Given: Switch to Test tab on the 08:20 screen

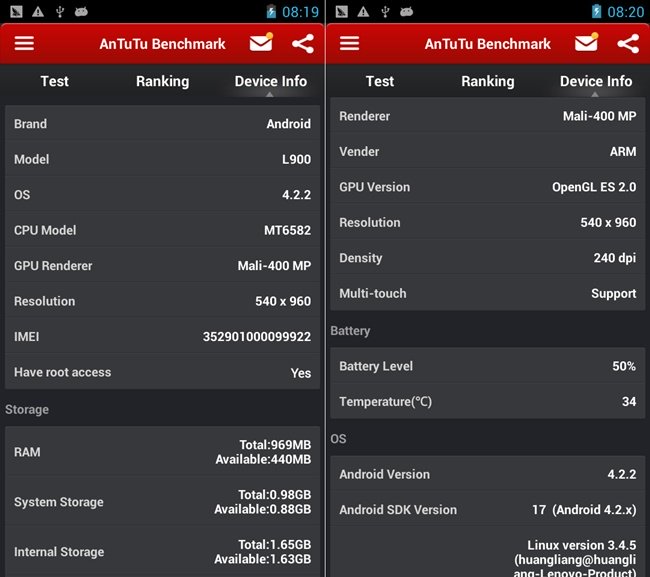Looking at the screenshot, I should (379, 81).
